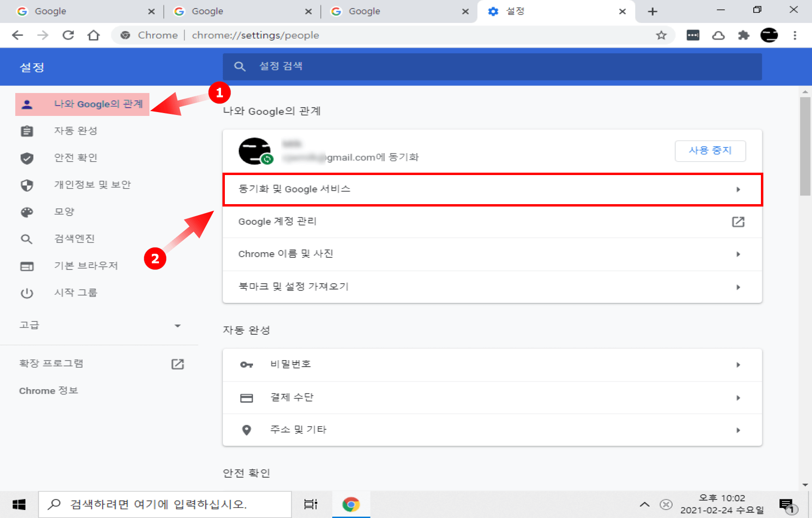Open 비밀번호 row arrow
This screenshot has height=518, width=812.
pos(738,365)
